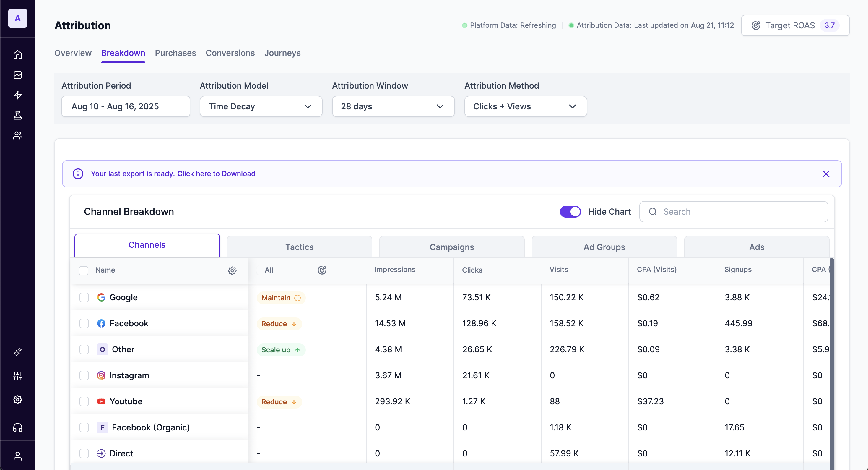Select all rows with Name header checkbox
Image resolution: width=868 pixels, height=470 pixels.
(x=84, y=270)
